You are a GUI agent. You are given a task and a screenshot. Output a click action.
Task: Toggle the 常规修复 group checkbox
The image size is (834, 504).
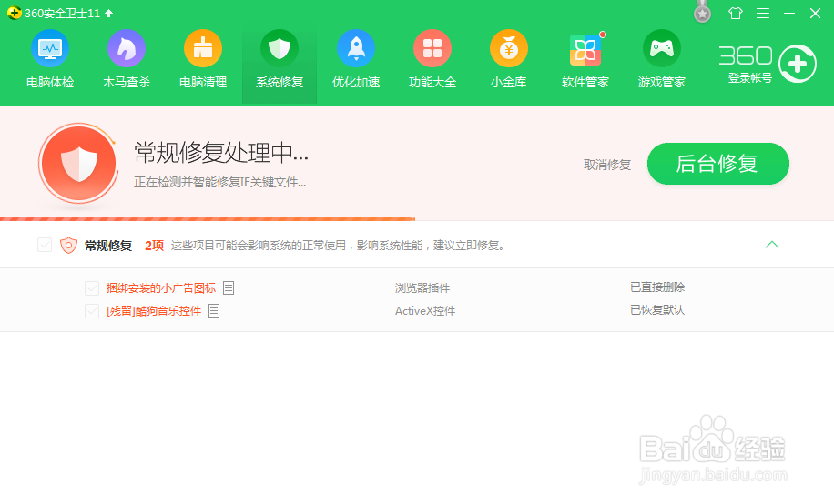[x=45, y=245]
